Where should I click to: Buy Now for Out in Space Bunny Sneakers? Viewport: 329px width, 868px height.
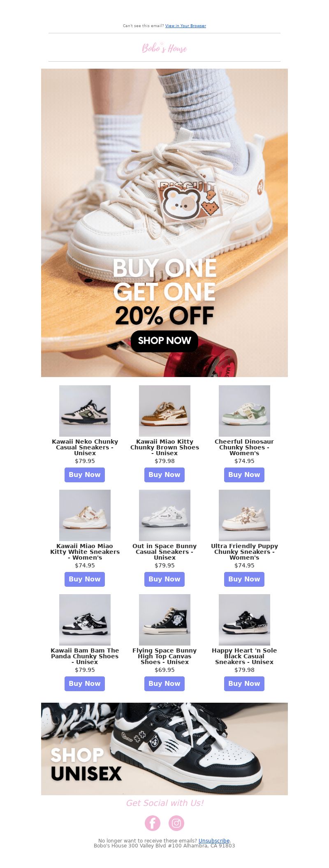click(164, 579)
